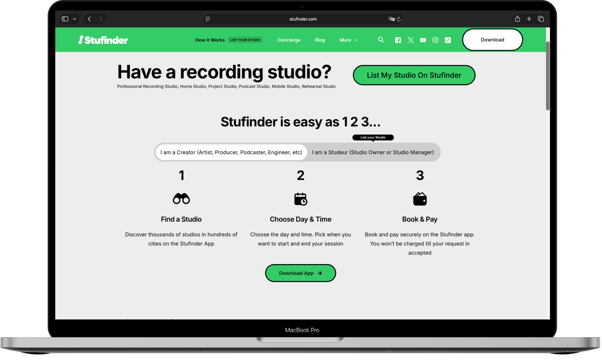Open the Concierge menu item
This screenshot has width=602, height=364.
[289, 40]
